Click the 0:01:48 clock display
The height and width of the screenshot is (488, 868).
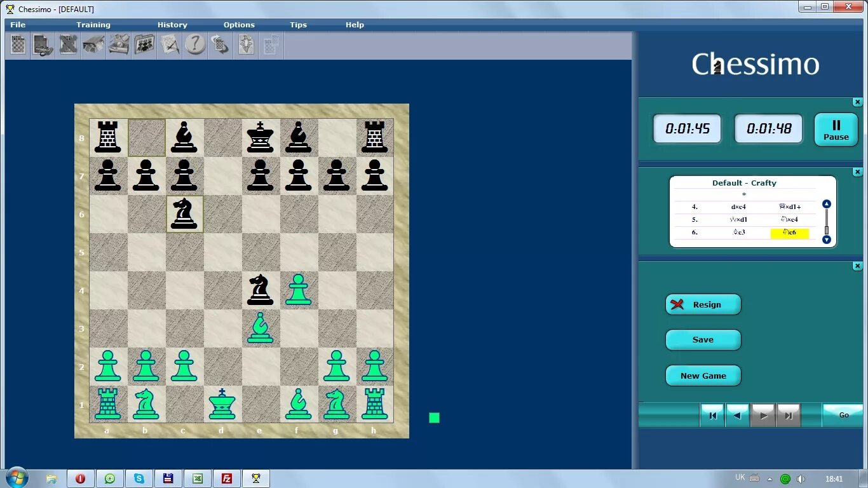click(x=768, y=129)
